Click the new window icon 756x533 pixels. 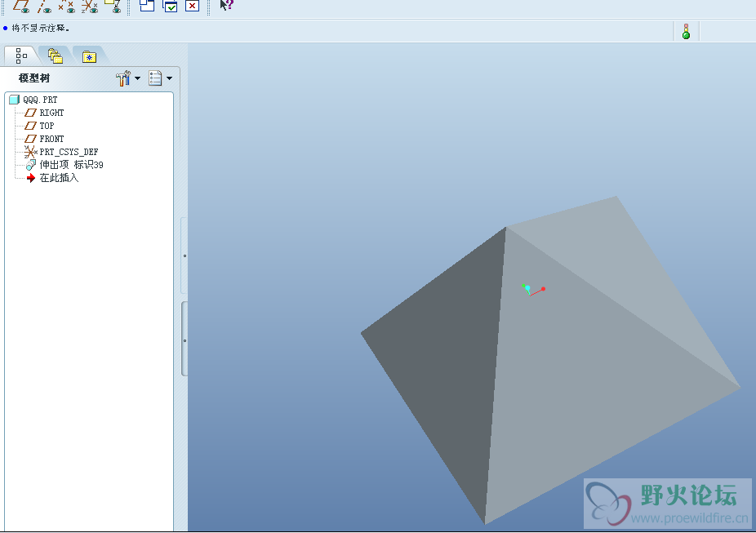tap(147, 6)
